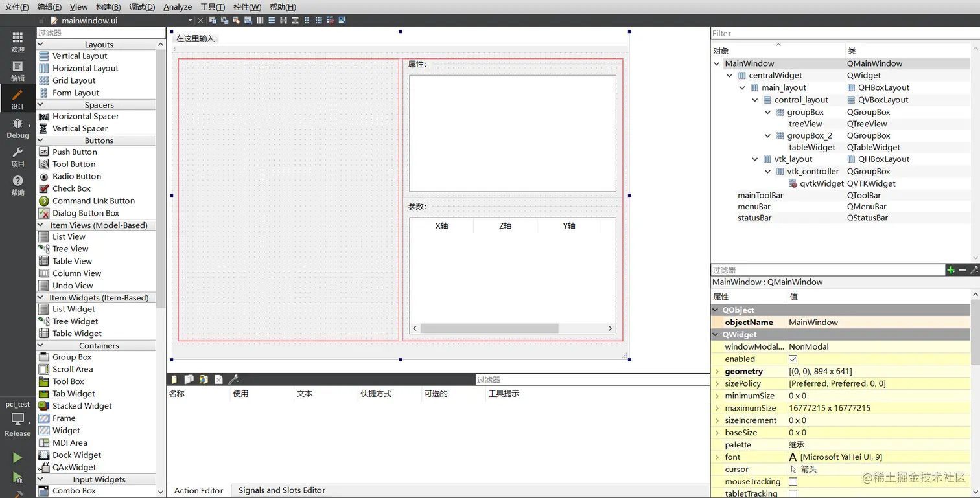980x498 pixels.
Task: Open Projects (项目) mode
Action: [17, 157]
